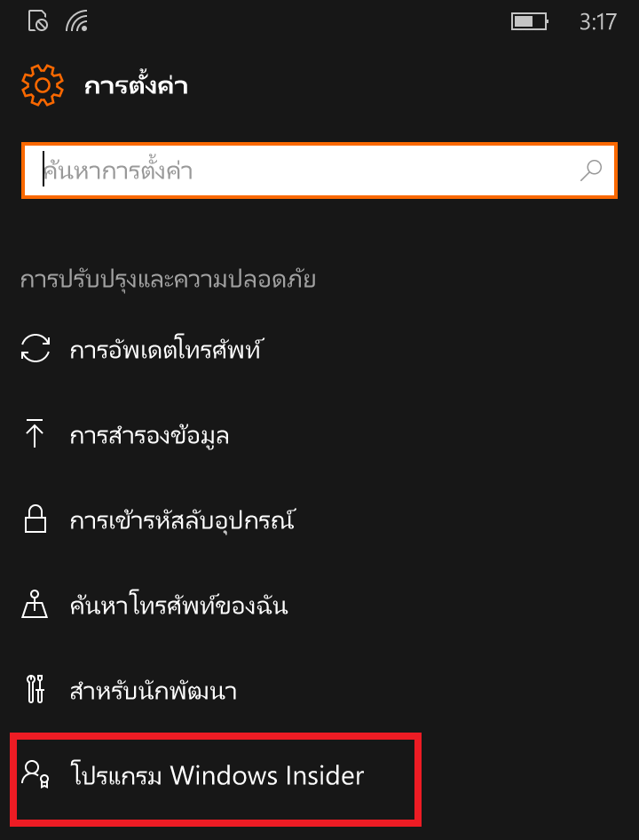Tap the developer tools wrench icon
639x840 pixels.
(x=35, y=689)
